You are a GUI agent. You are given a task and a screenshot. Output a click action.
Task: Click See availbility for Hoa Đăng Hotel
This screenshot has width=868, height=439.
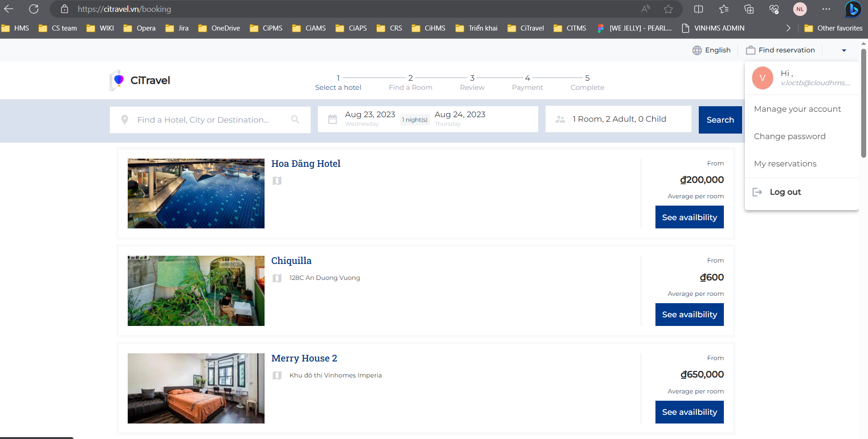click(689, 217)
